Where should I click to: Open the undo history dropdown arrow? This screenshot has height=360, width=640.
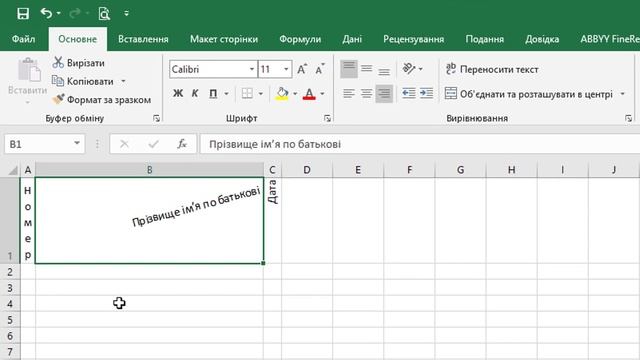point(59,13)
